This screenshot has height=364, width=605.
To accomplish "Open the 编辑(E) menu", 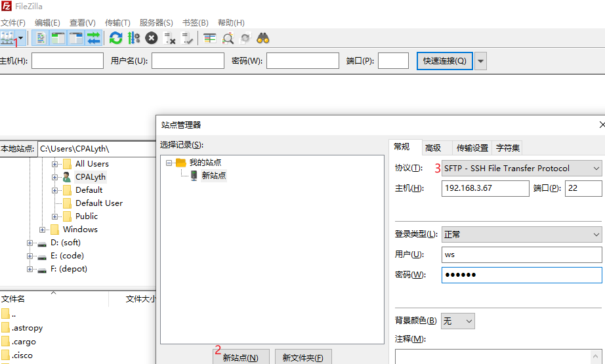I will (x=47, y=23).
